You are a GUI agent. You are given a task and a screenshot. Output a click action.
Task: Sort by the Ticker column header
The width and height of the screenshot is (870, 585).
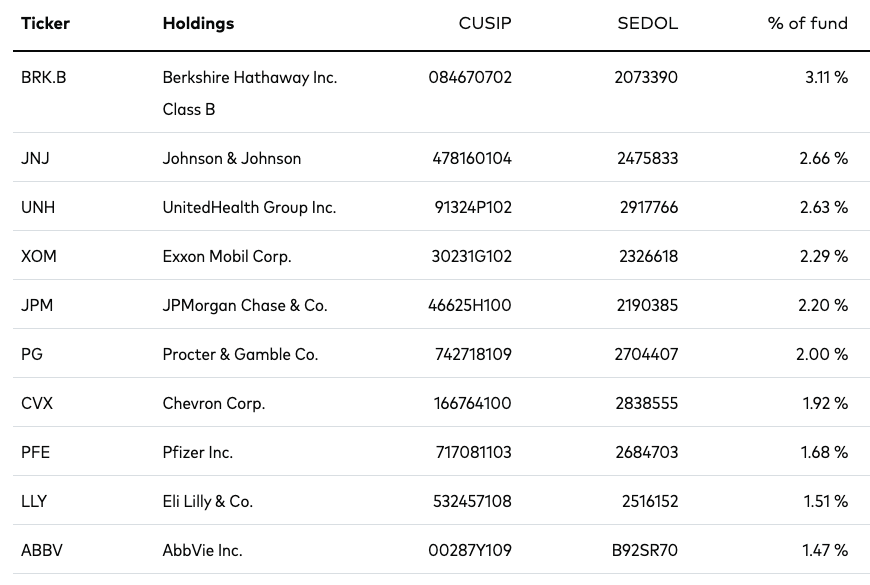point(45,23)
